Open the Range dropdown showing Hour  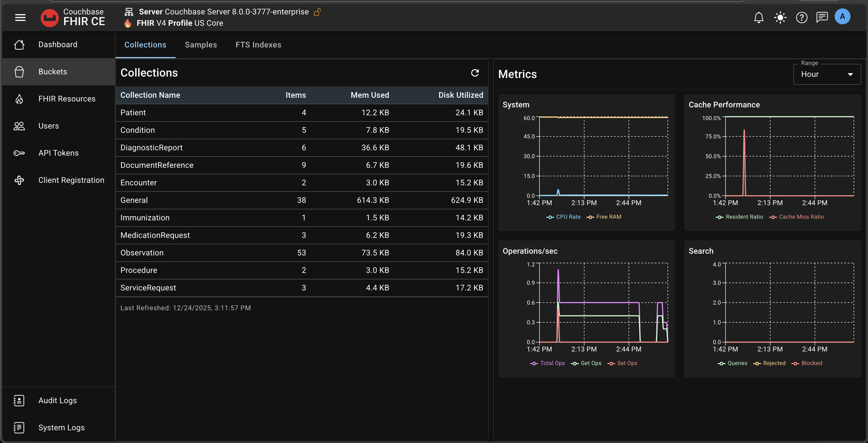[x=826, y=74]
